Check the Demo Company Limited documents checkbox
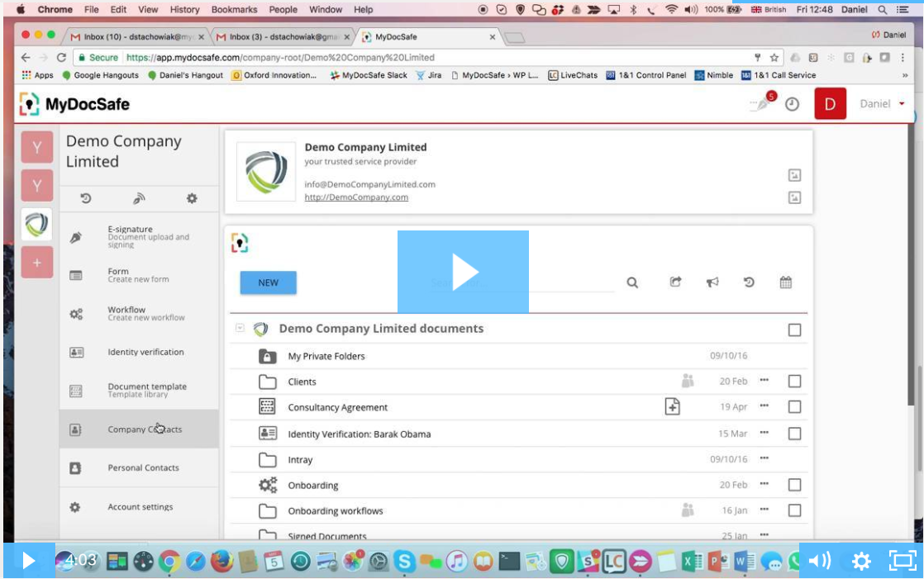 [x=794, y=330]
